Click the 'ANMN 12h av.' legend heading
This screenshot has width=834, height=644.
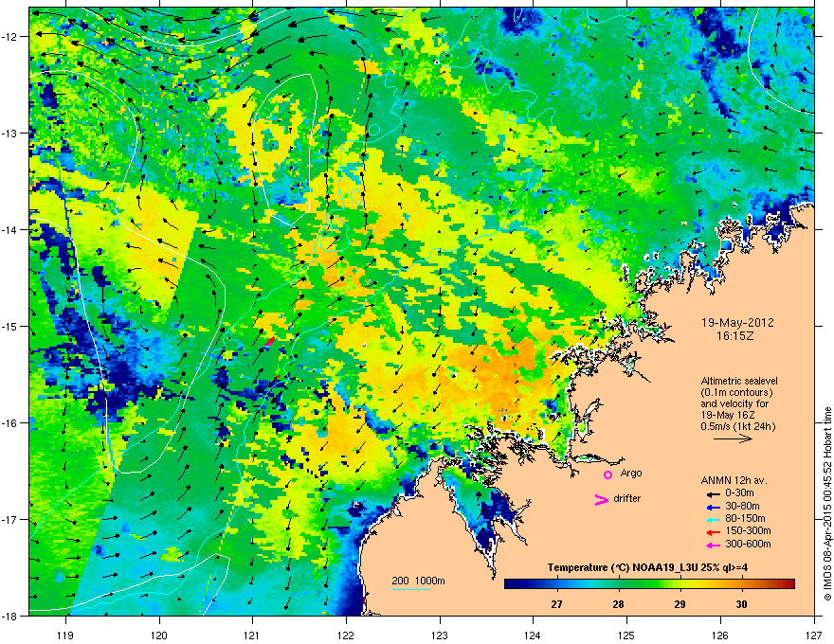click(x=734, y=480)
